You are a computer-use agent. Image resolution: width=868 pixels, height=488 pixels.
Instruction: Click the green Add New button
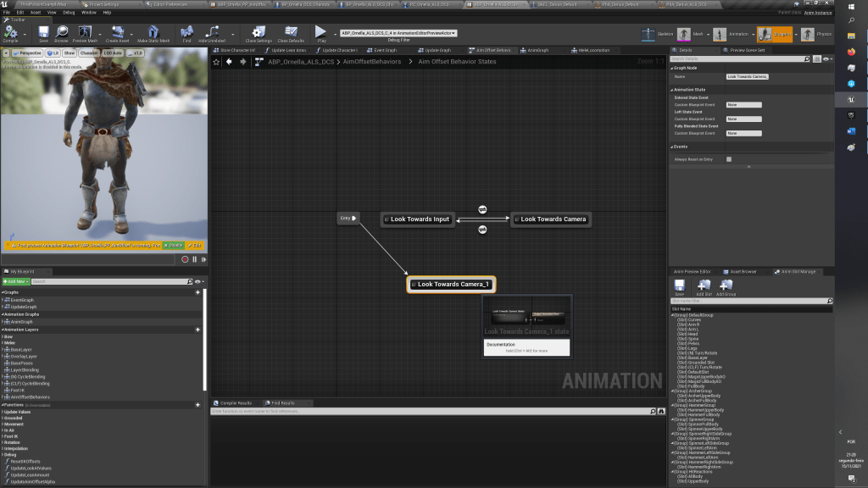click(14, 281)
